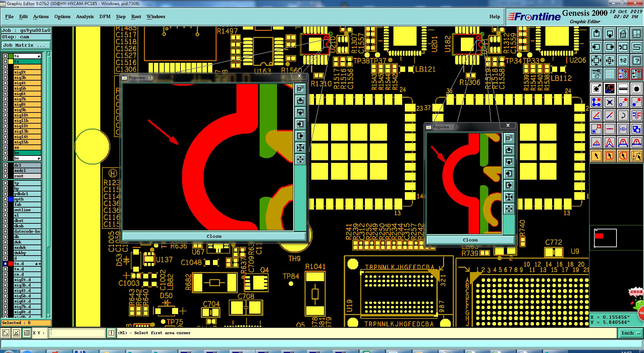Select the net selection pointer tool

[636, 156]
